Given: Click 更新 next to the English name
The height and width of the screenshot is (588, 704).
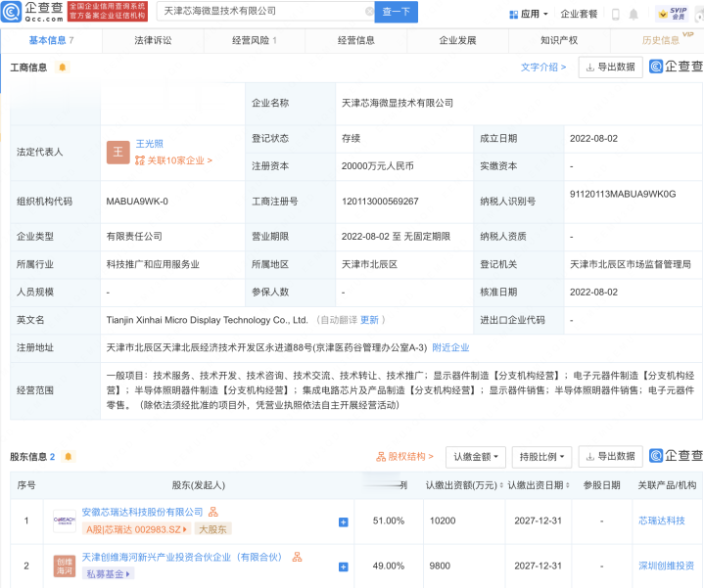Looking at the screenshot, I should (369, 320).
